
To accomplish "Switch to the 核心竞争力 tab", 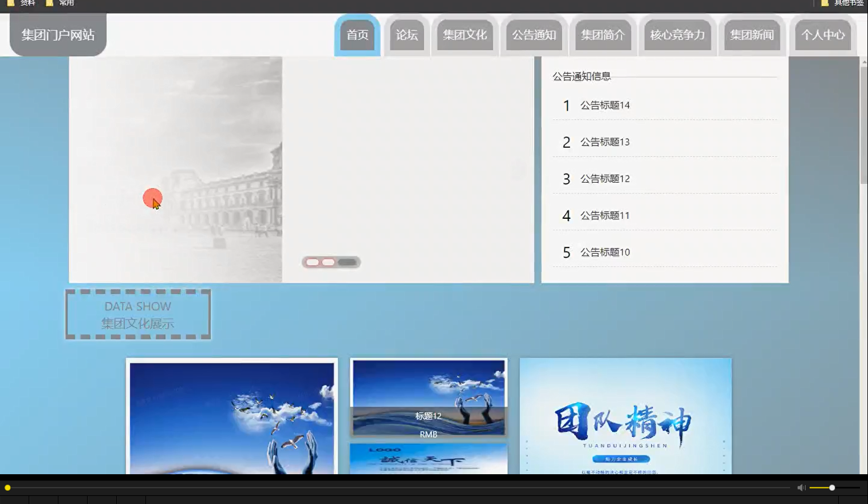I will tap(678, 35).
